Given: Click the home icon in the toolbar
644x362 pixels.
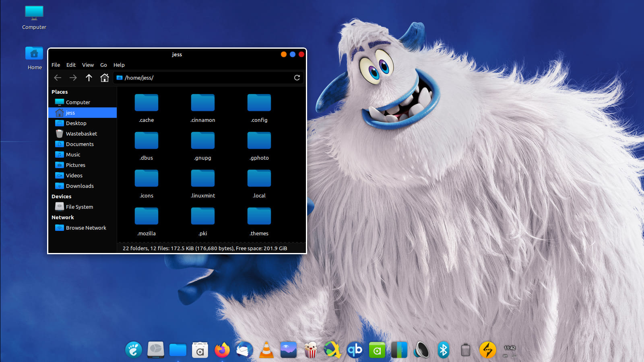Looking at the screenshot, I should click(x=105, y=78).
